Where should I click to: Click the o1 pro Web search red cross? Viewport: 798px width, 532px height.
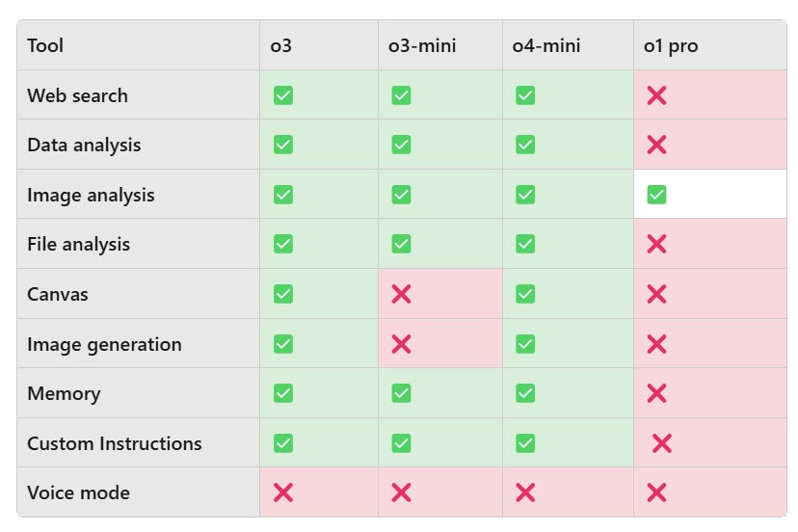coord(656,95)
